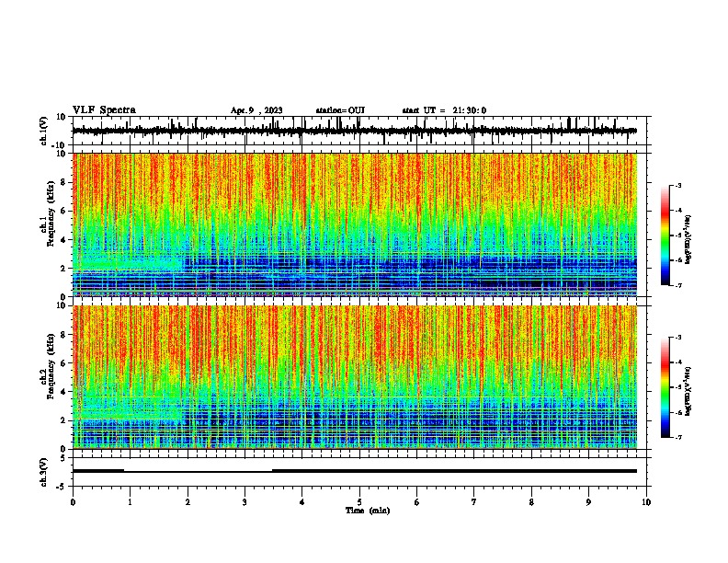Viewport: 728px width, 563px height.
Task: Click the ch.2 colorbar '-3' value
Action: click(678, 338)
